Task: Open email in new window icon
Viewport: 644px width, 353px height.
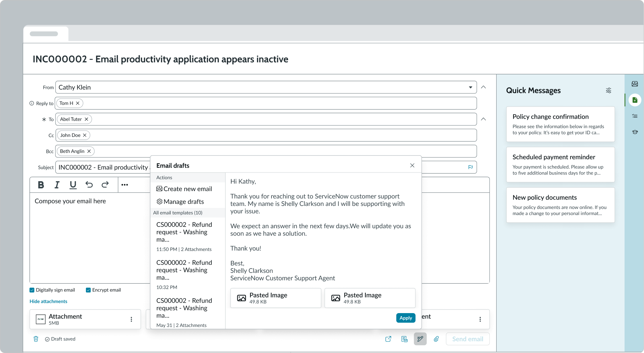Action: coord(388,339)
